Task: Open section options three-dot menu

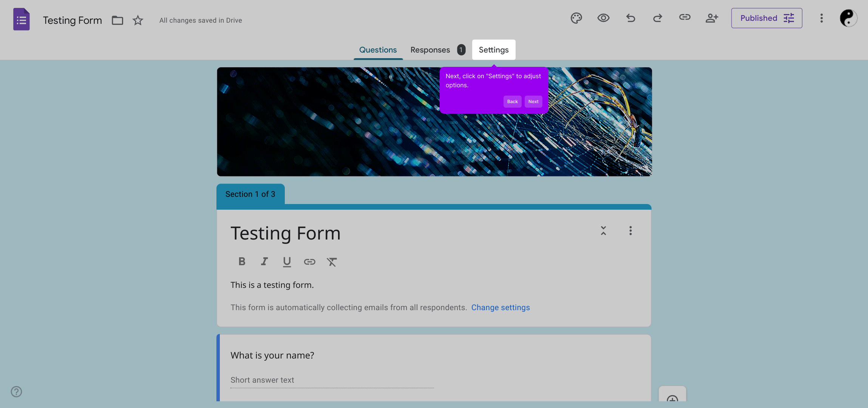Action: point(630,231)
